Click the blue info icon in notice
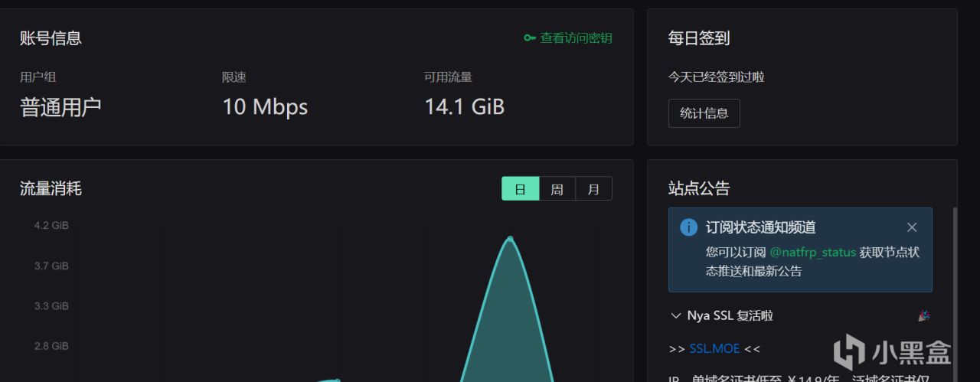Screen dimensions: 980x382 pos(689,227)
